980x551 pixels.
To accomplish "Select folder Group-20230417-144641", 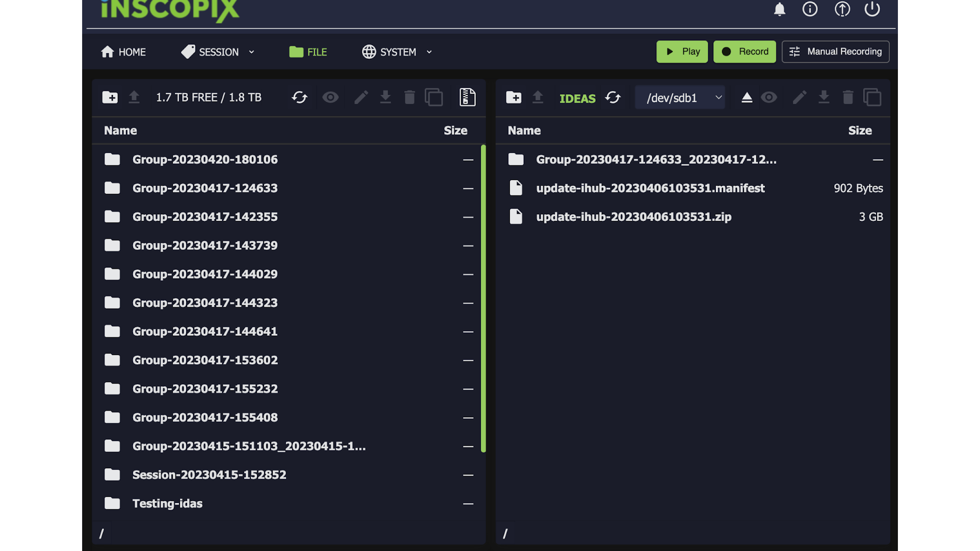I will tap(289, 332).
